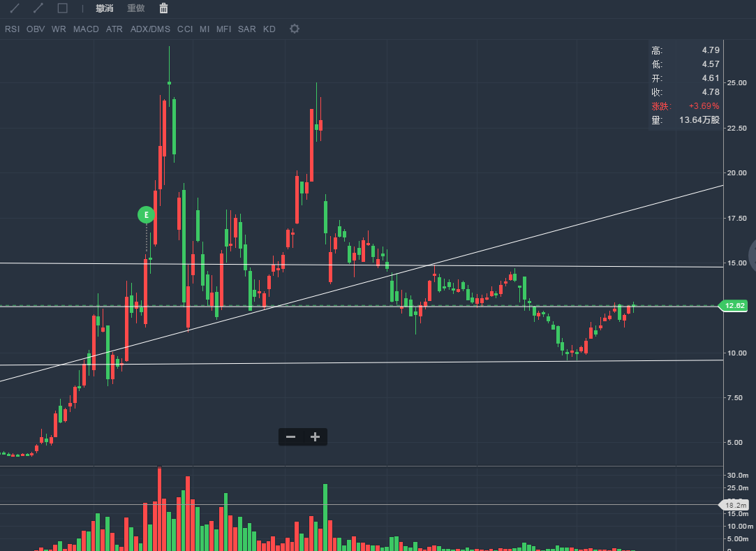Open the MACD indicator
The image size is (756, 551).
[86, 29]
